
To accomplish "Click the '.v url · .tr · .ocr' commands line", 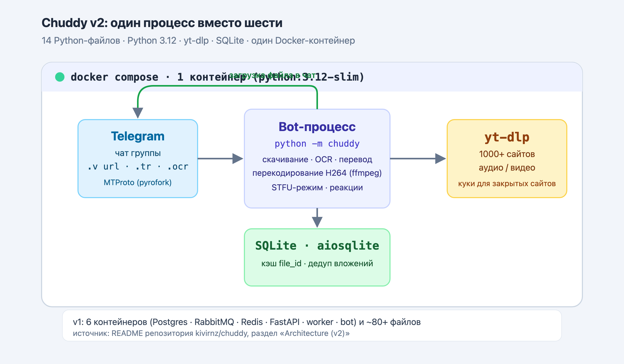I will pyautogui.click(x=138, y=167).
